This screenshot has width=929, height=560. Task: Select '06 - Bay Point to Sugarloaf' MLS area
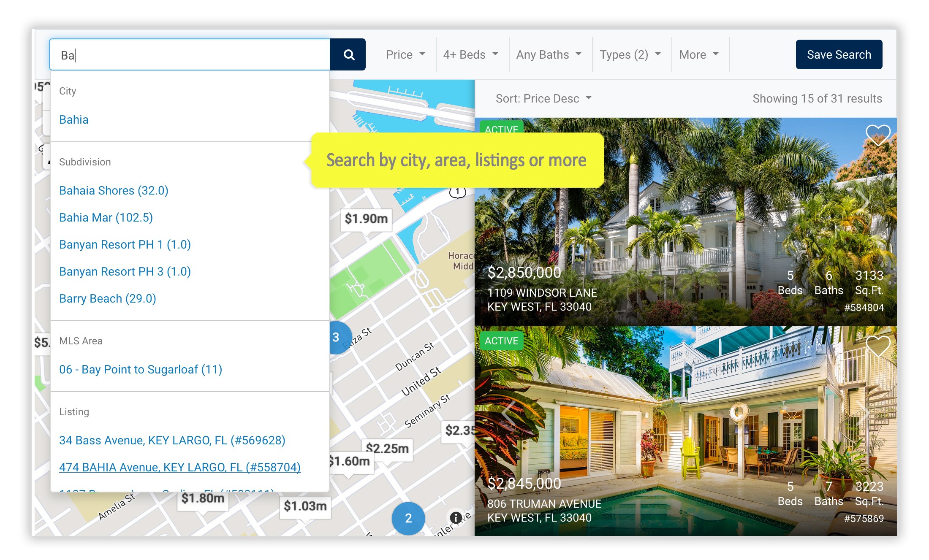tap(141, 370)
